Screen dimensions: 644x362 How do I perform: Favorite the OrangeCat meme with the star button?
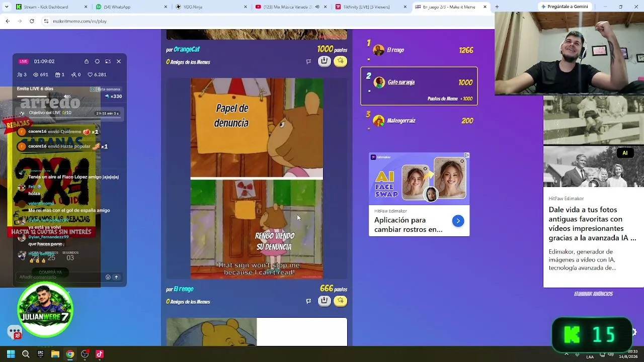coord(341,61)
